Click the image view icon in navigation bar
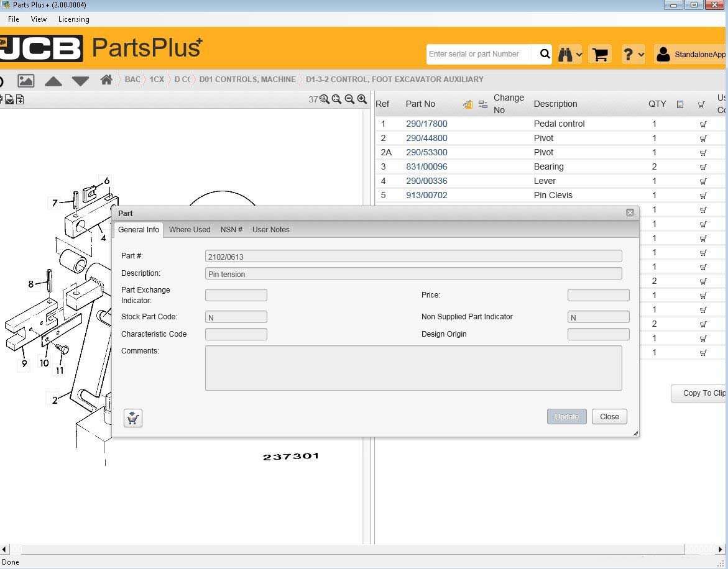Viewport: 728px width, 569px height. [x=25, y=81]
